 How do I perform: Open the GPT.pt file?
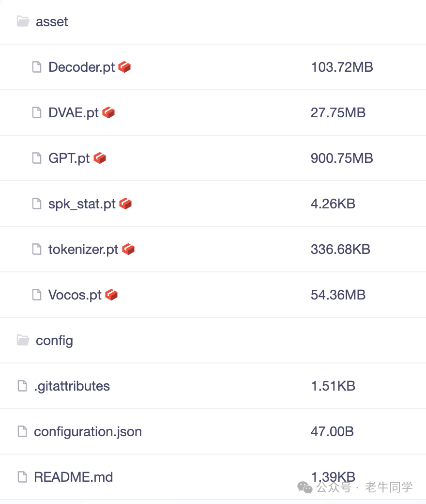click(69, 158)
